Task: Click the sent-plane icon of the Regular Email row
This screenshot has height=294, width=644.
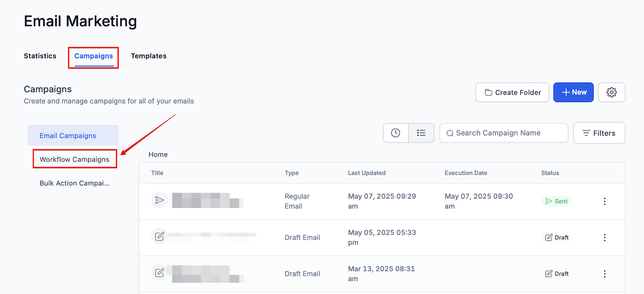Action: (x=159, y=200)
